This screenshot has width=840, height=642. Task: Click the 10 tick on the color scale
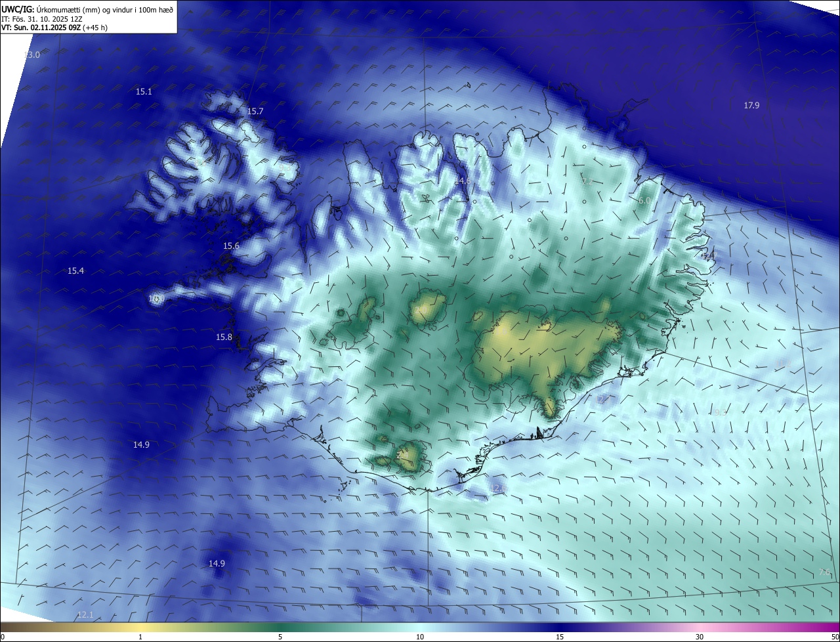click(x=420, y=637)
